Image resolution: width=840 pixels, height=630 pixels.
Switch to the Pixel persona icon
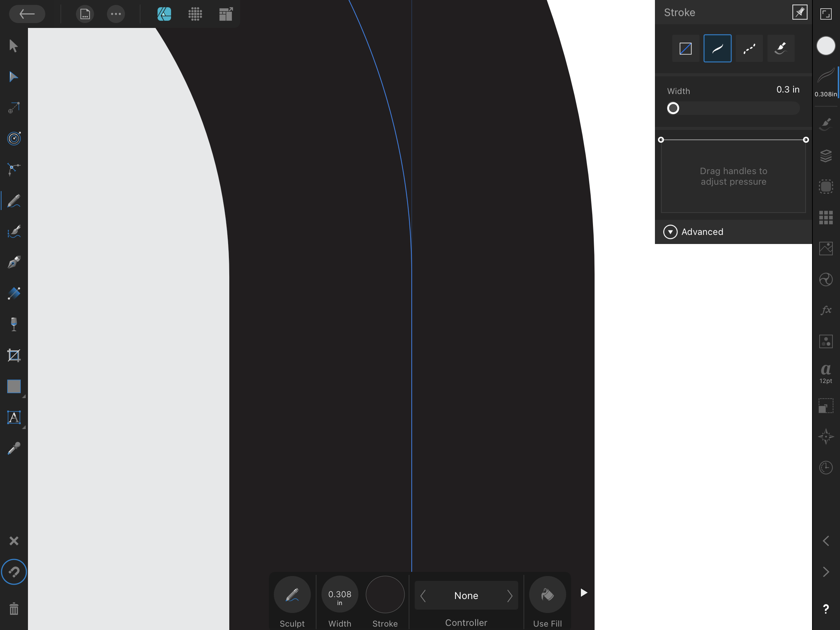pyautogui.click(x=195, y=14)
